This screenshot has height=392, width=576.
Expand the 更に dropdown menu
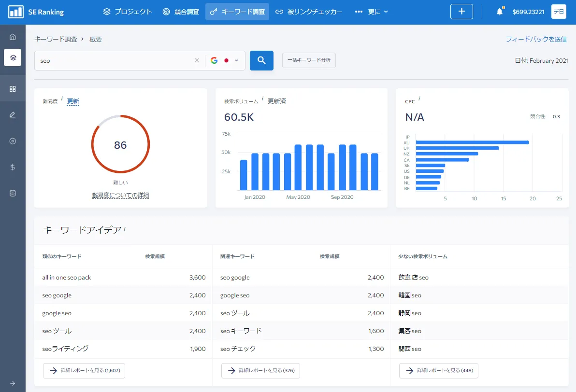pyautogui.click(x=372, y=12)
